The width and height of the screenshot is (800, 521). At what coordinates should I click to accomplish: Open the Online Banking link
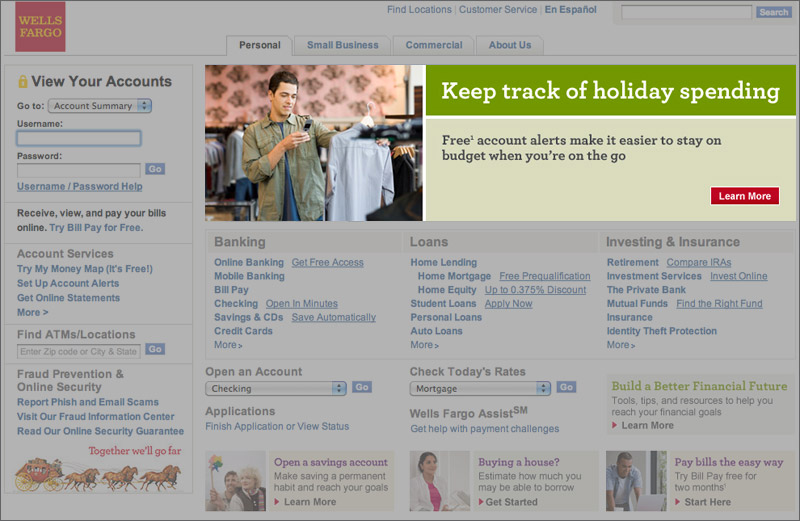(249, 262)
